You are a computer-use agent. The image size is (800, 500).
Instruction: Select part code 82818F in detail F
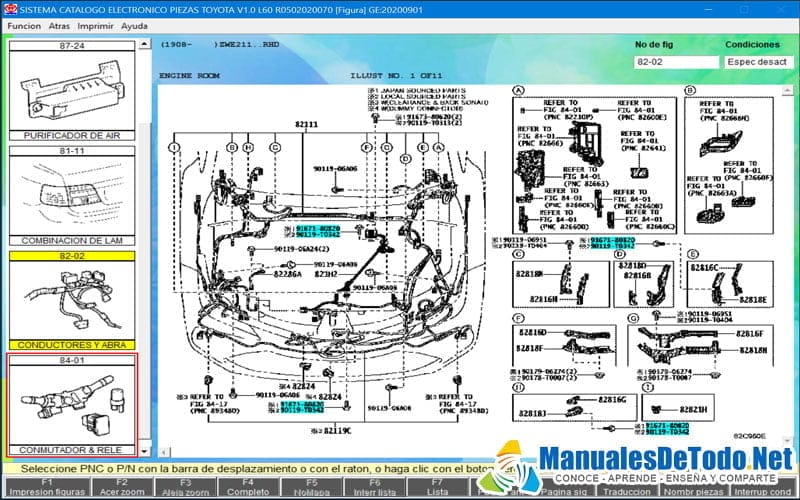(530, 348)
